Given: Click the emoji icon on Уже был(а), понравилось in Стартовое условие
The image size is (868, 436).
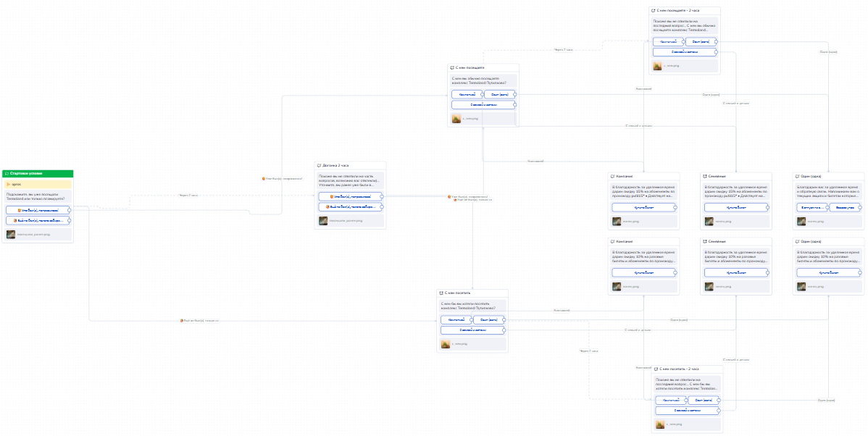Looking at the screenshot, I should click(x=19, y=210).
